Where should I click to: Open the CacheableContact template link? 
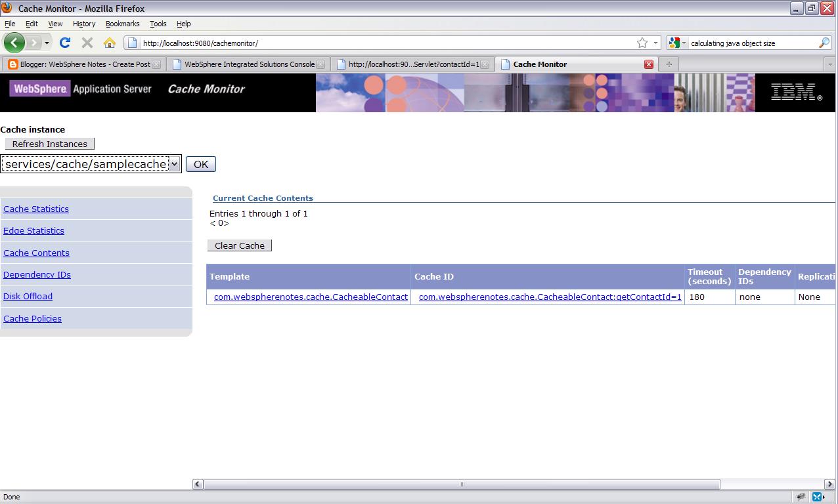click(311, 297)
